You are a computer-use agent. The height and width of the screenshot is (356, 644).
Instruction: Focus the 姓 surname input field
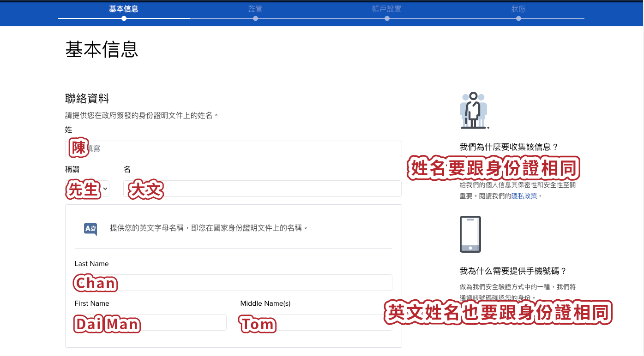[x=234, y=149]
